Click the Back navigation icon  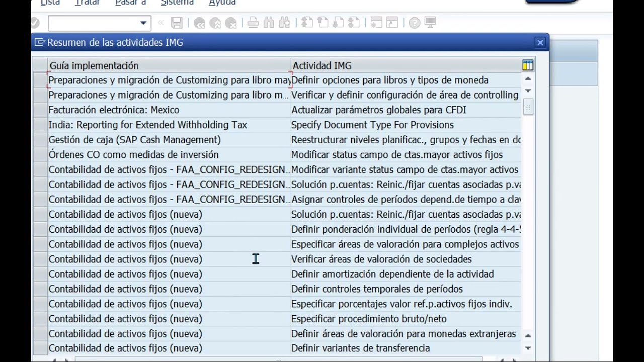pyautogui.click(x=199, y=23)
